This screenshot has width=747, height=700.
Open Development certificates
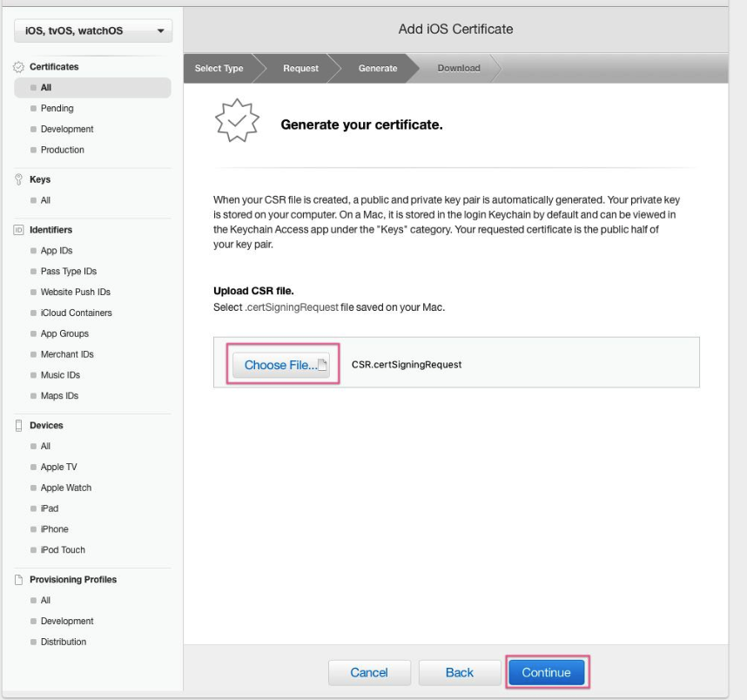67,129
